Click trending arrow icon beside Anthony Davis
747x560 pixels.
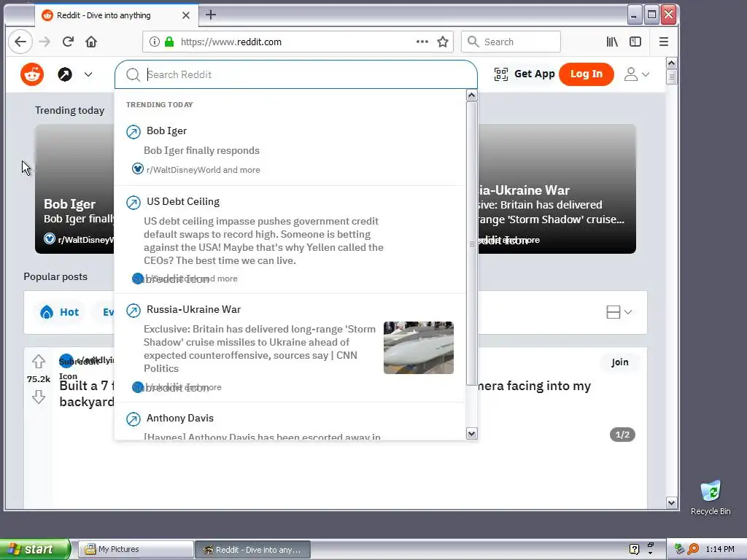133,419
